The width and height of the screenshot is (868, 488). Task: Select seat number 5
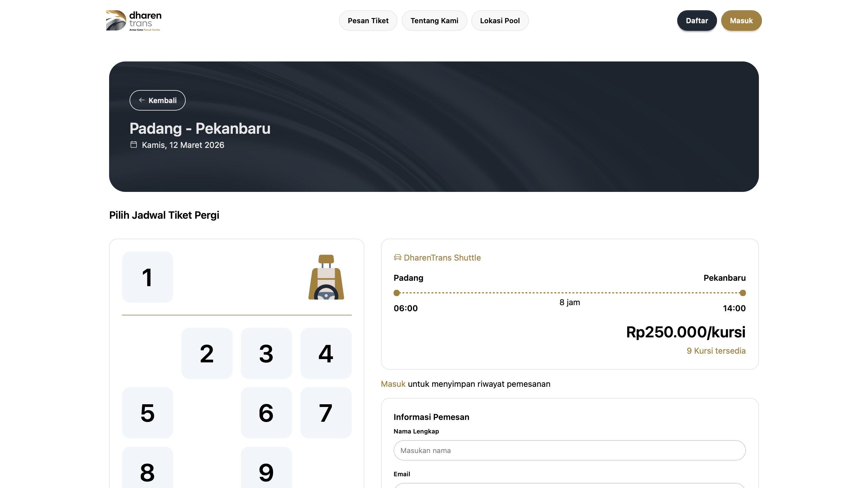click(x=147, y=413)
